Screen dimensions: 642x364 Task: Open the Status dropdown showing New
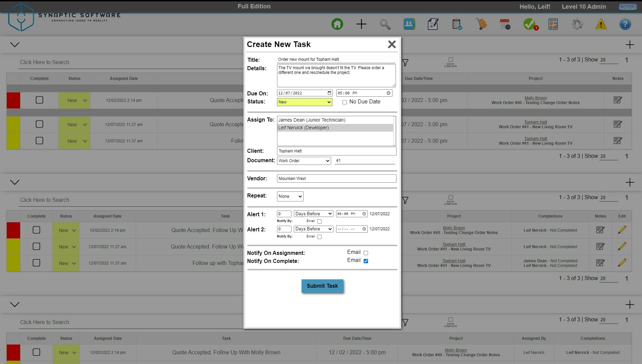click(304, 102)
